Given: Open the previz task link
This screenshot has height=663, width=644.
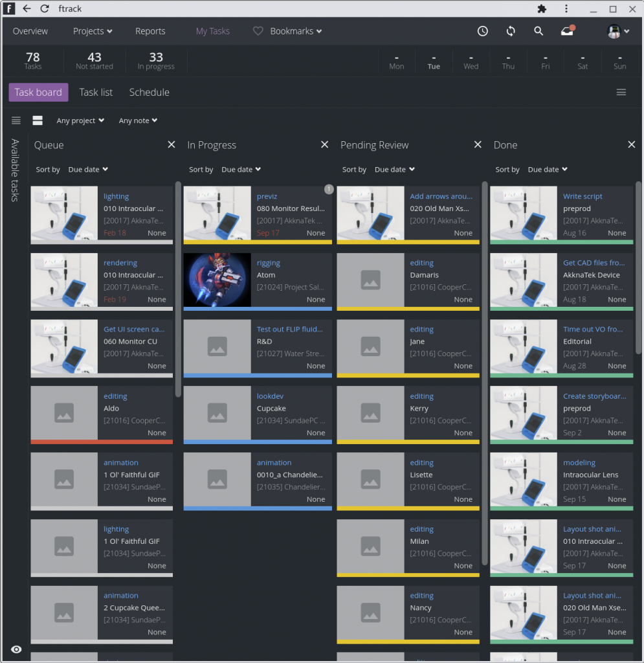Looking at the screenshot, I should coord(267,196).
